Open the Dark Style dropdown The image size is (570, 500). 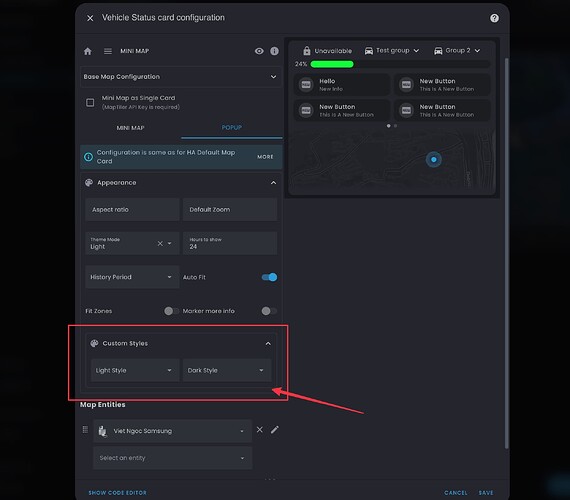point(227,370)
